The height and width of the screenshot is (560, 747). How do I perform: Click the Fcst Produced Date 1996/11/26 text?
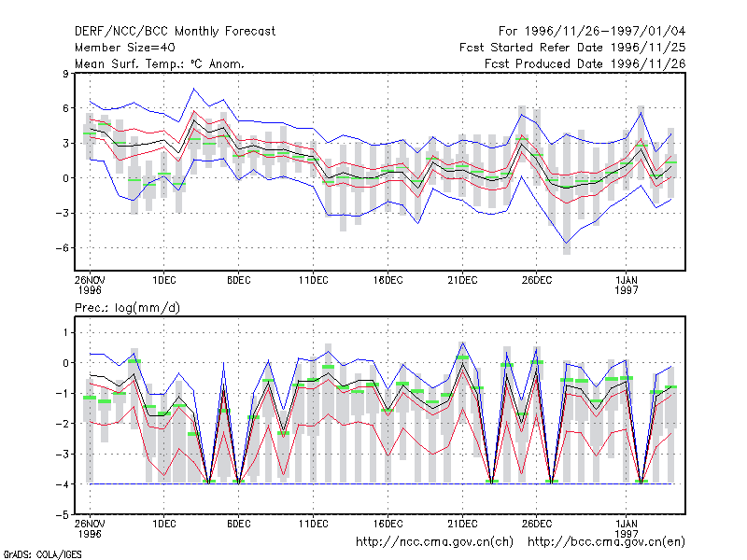click(x=585, y=63)
